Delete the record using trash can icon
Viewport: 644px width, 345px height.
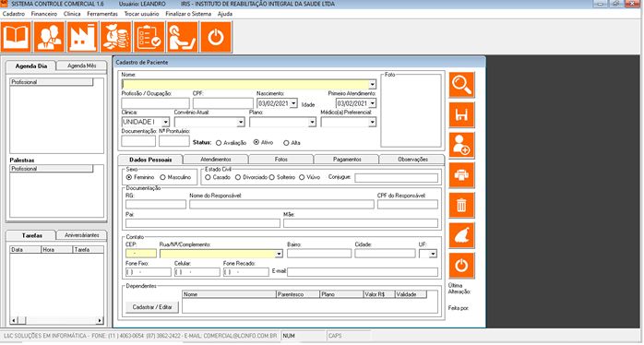(461, 206)
